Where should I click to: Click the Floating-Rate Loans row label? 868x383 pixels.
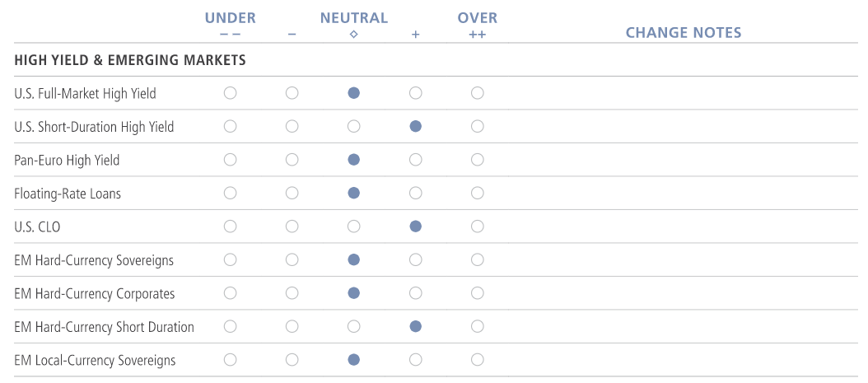click(68, 194)
